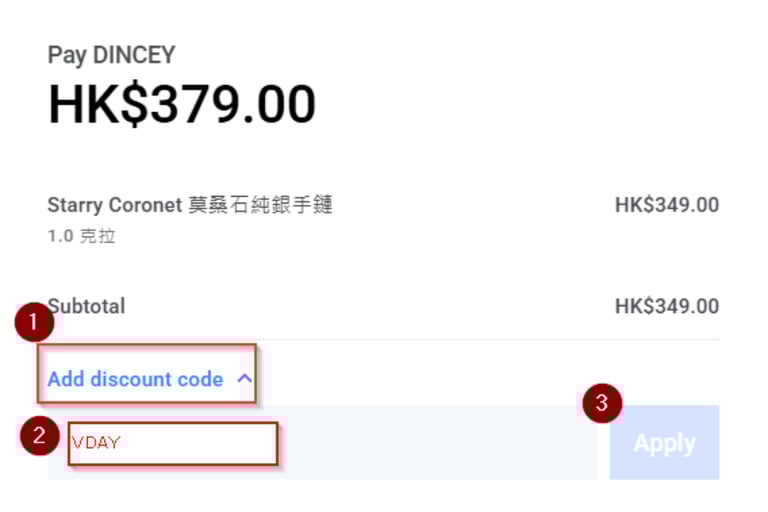Click the 莫桑石純銀手鏈 Chinese product text
The height and width of the screenshot is (512, 768).
pyautogui.click(x=261, y=205)
